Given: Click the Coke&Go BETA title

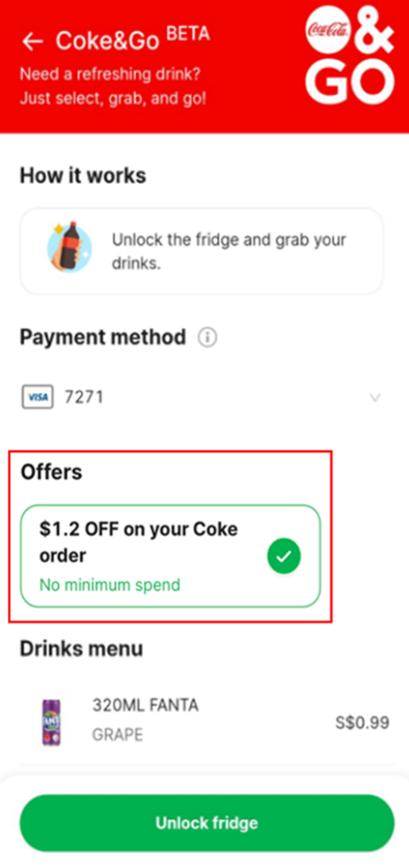Looking at the screenshot, I should pyautogui.click(x=132, y=40).
